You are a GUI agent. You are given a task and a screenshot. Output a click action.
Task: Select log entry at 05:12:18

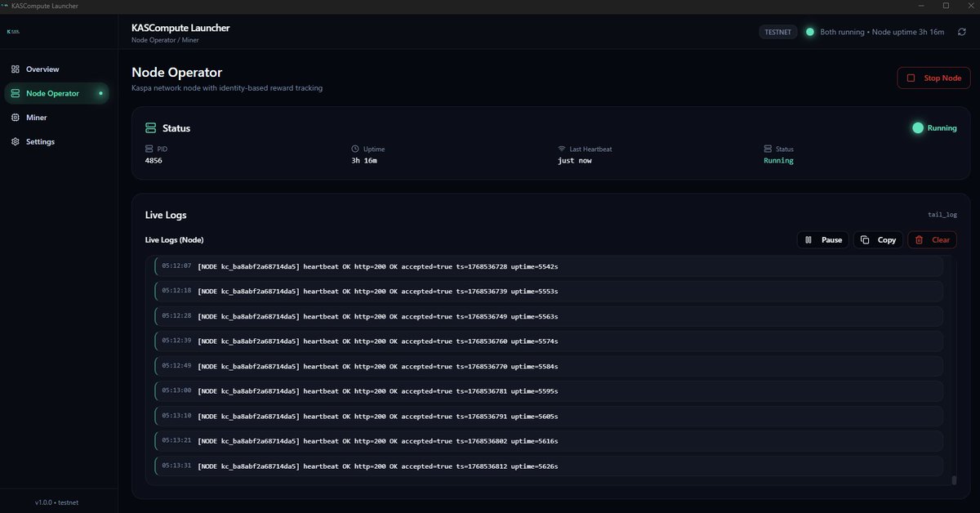[x=549, y=291]
